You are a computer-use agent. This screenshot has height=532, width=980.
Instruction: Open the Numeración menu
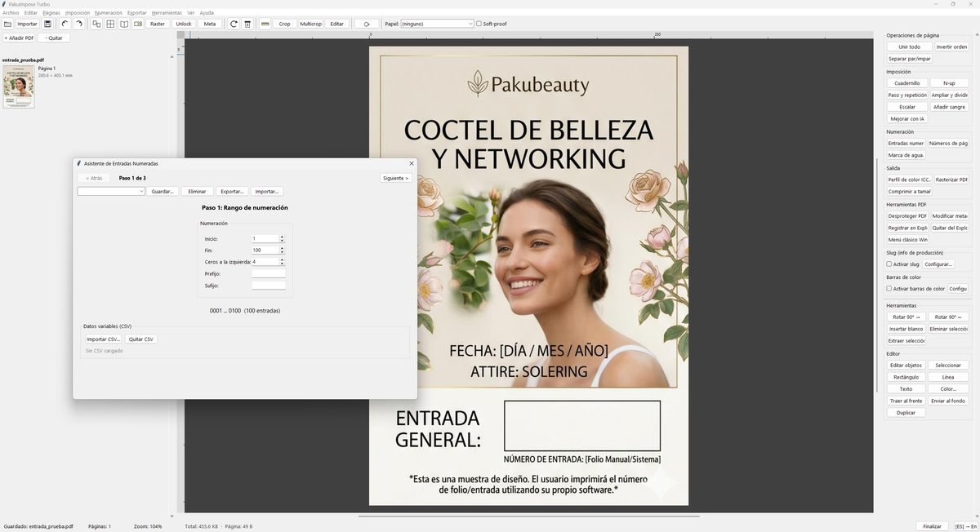point(109,13)
